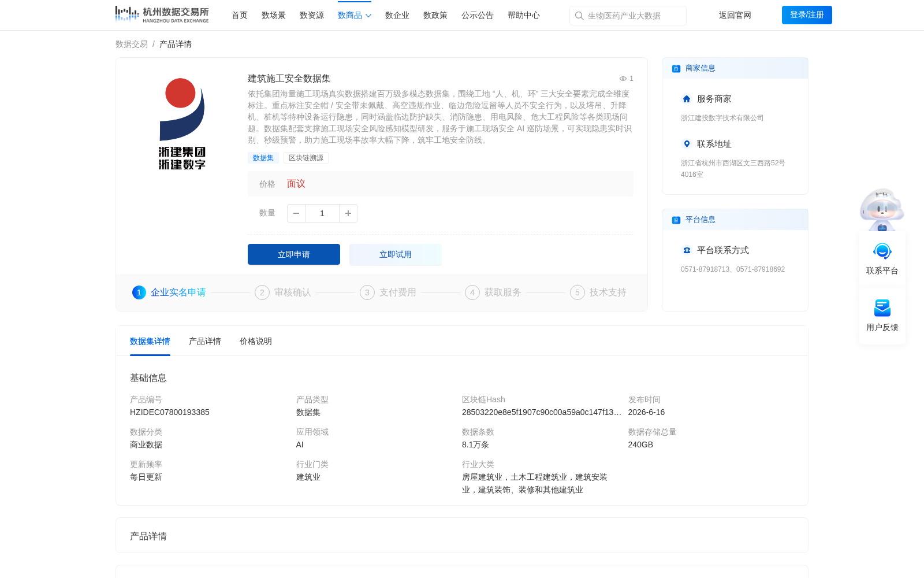Image resolution: width=924 pixels, height=578 pixels.
Task: Select the 产品详情 tab
Action: pyautogui.click(x=205, y=342)
